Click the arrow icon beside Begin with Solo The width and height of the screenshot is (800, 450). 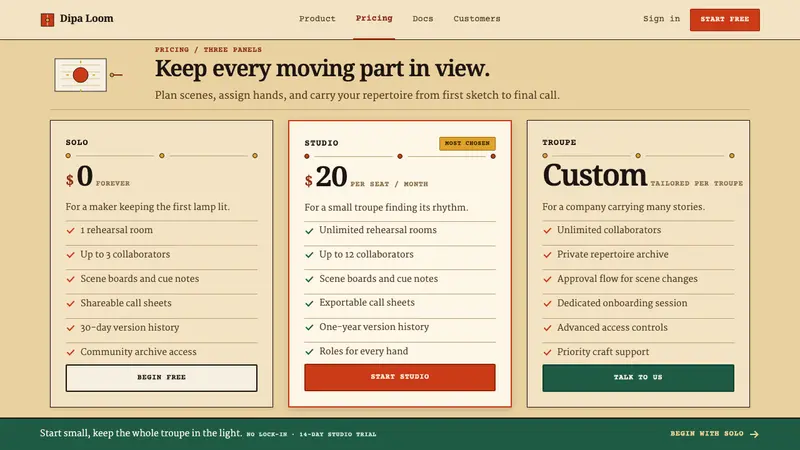[x=754, y=434]
